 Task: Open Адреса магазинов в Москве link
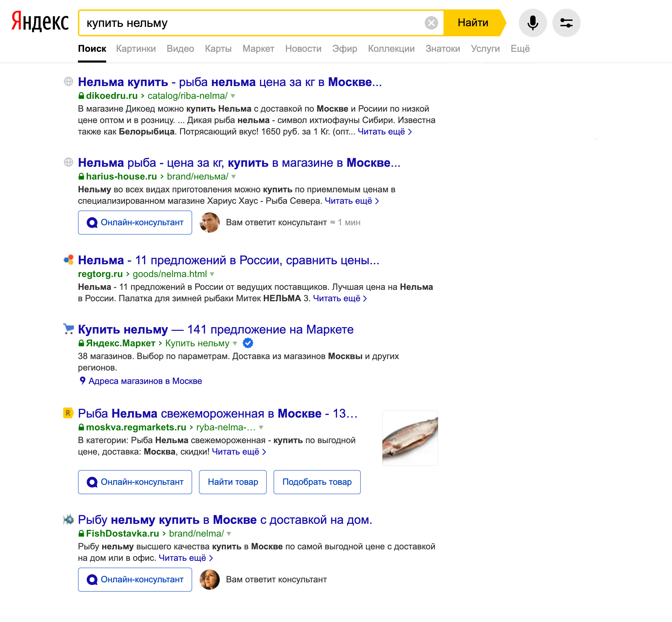point(145,381)
